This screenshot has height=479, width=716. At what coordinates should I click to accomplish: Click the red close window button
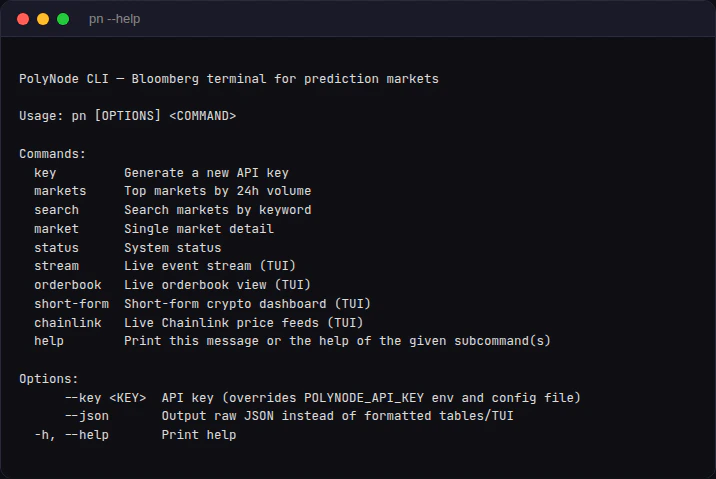pyautogui.click(x=23, y=19)
